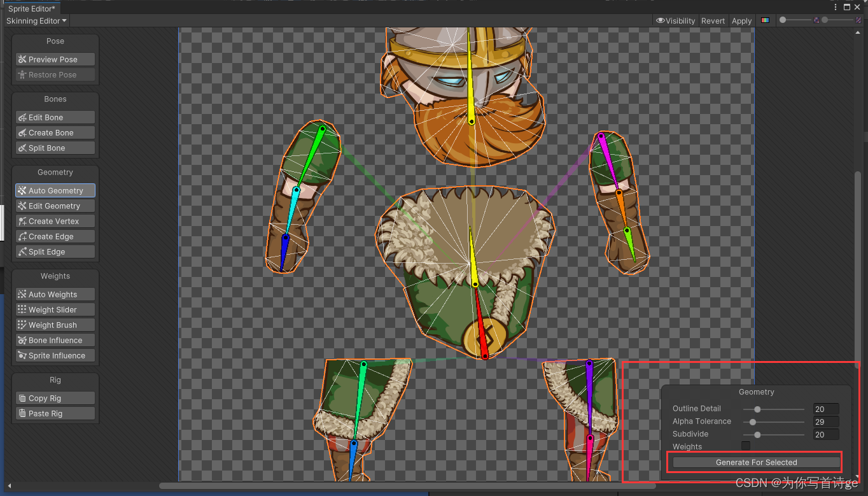The image size is (868, 496).
Task: Select the Edit Geometry tool
Action: (x=55, y=206)
